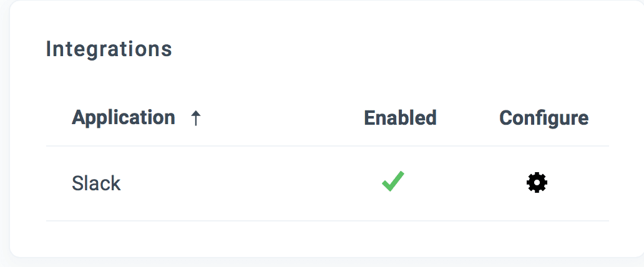Image resolution: width=644 pixels, height=267 pixels.
Task: Click the gear under the Configure column
Action: click(537, 183)
